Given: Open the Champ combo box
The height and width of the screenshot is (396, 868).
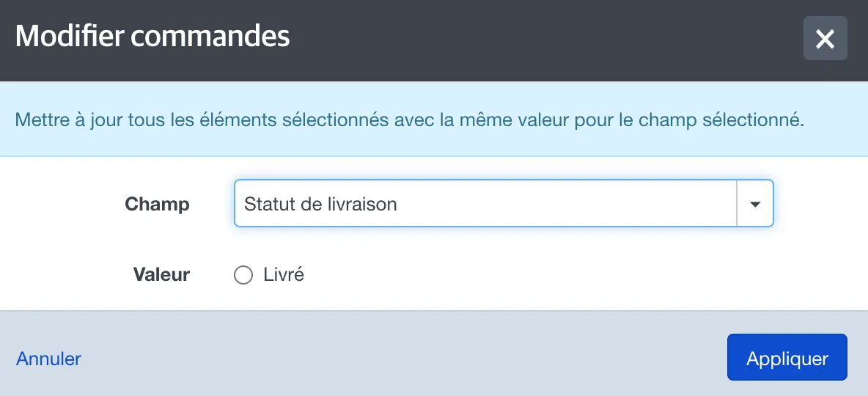Looking at the screenshot, I should (x=503, y=203).
